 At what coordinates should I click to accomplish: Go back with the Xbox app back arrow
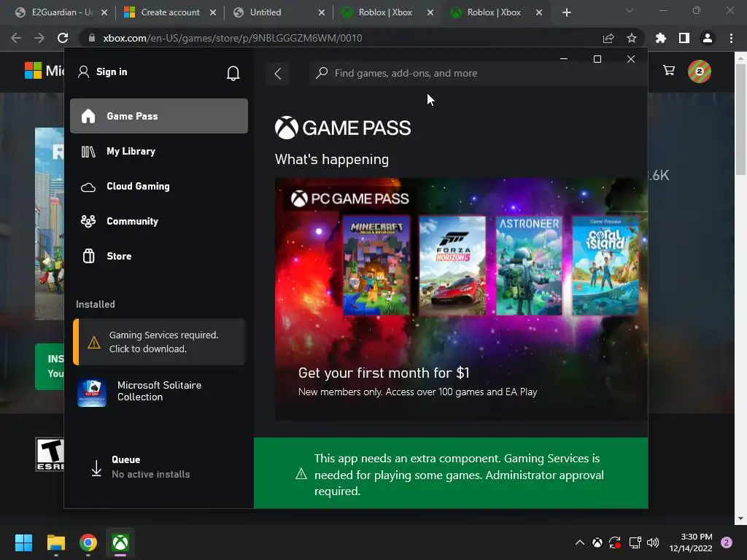278,74
